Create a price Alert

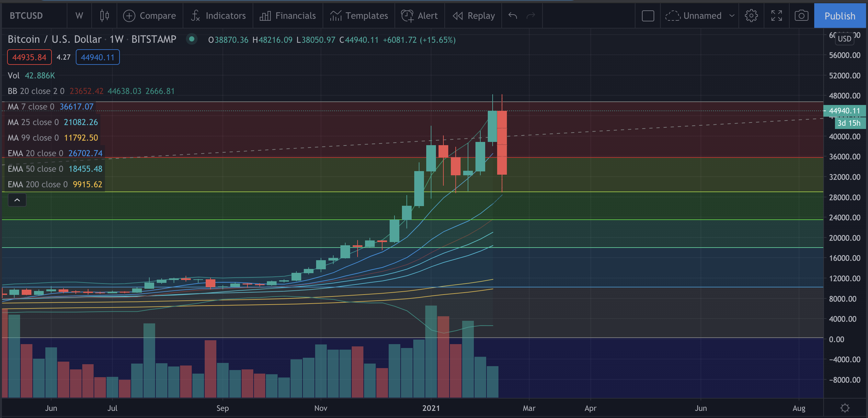(x=419, y=16)
